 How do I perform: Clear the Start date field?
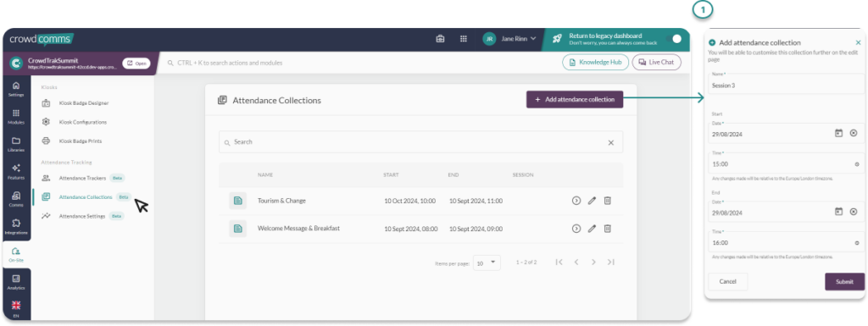pyautogui.click(x=854, y=133)
